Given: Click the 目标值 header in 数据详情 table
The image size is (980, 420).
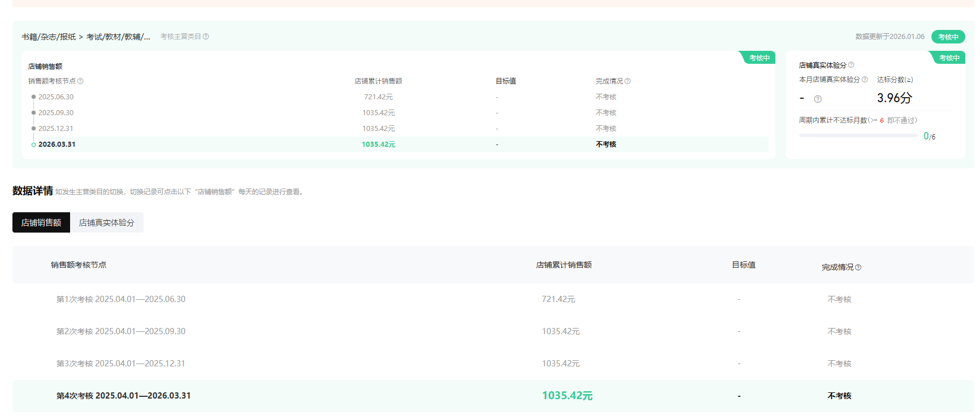Looking at the screenshot, I should click(x=744, y=265).
